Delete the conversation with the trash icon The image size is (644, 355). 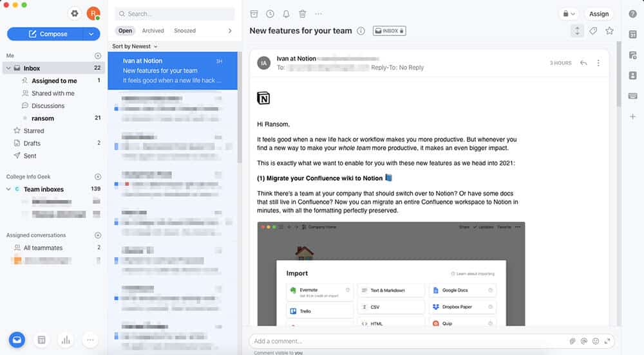tap(302, 14)
